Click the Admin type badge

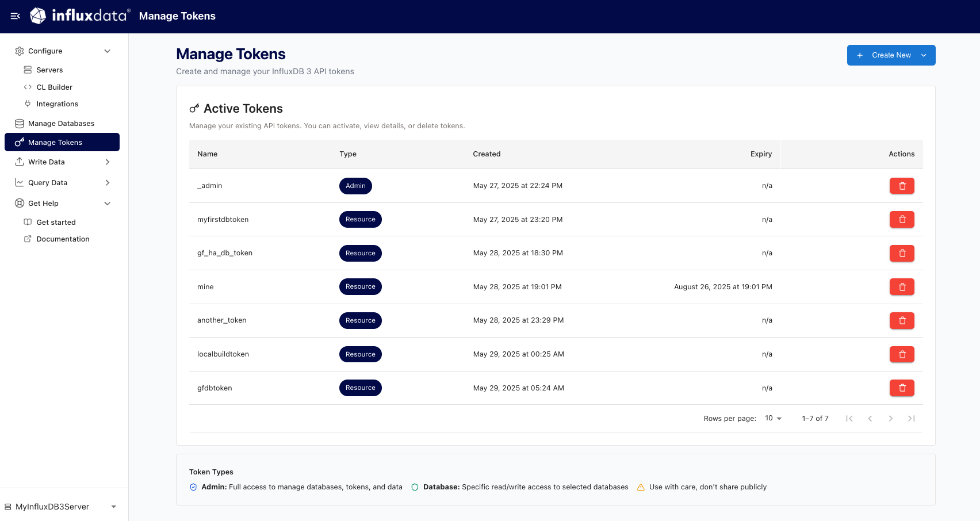[355, 186]
